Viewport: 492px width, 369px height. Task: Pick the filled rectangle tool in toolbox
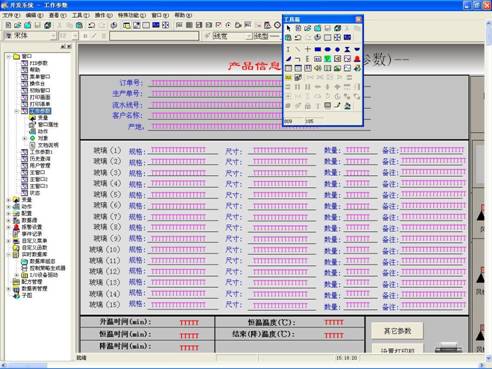318,49
